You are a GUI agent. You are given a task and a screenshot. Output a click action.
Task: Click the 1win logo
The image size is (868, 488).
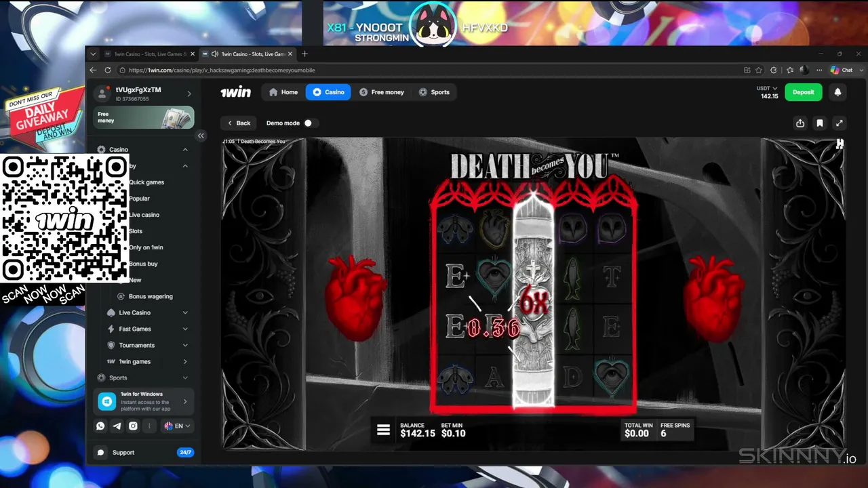235,92
